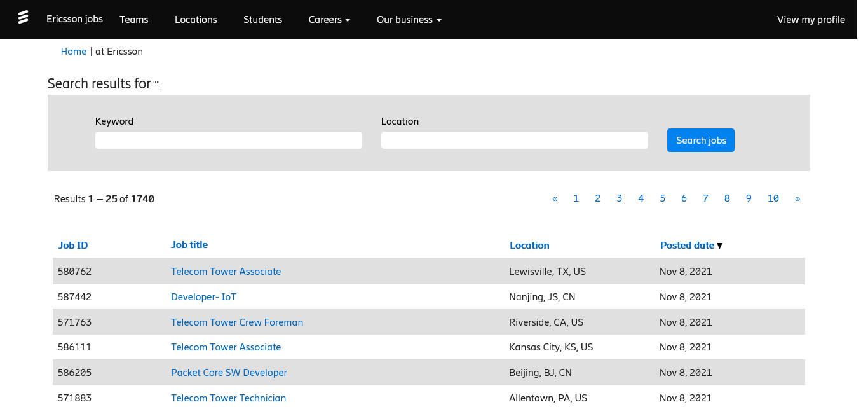Open the Developer- IoT job listing
This screenshot has width=868, height=409.
pos(203,297)
